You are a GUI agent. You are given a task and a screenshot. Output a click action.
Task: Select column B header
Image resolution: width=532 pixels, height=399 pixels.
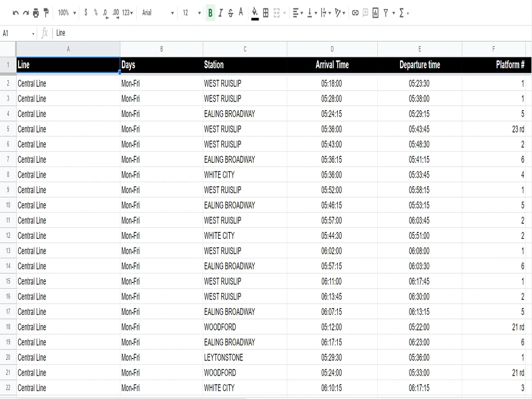(162, 49)
